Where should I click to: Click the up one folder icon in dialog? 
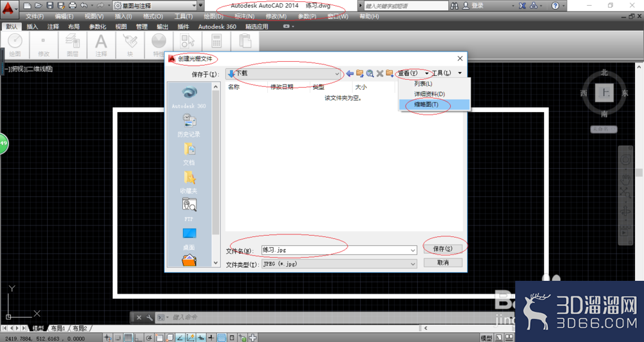pyautogui.click(x=360, y=73)
